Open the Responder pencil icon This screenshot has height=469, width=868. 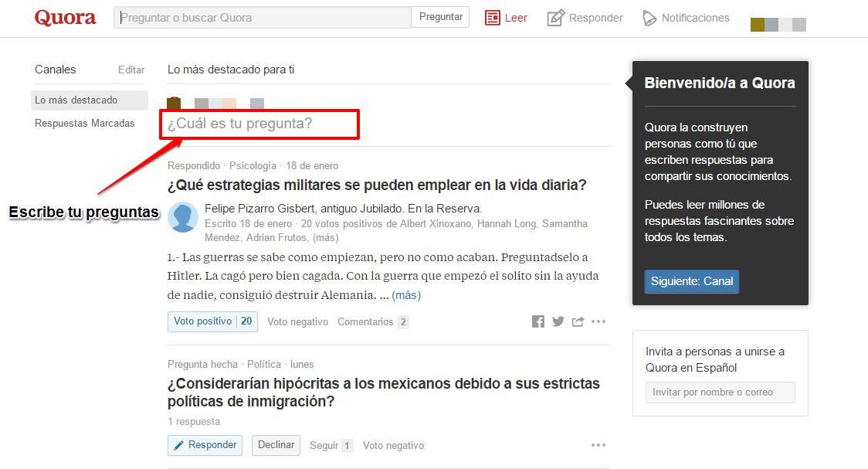556,18
